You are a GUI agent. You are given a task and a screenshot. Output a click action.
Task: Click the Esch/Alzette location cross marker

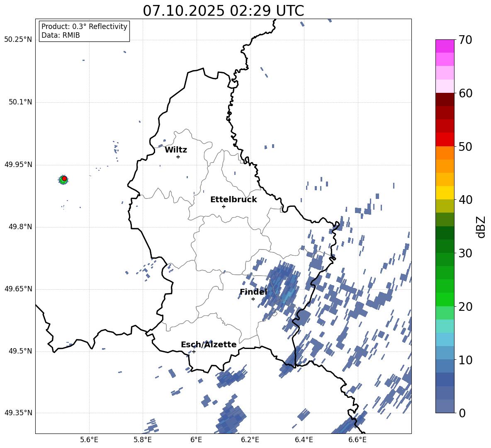(194, 351)
